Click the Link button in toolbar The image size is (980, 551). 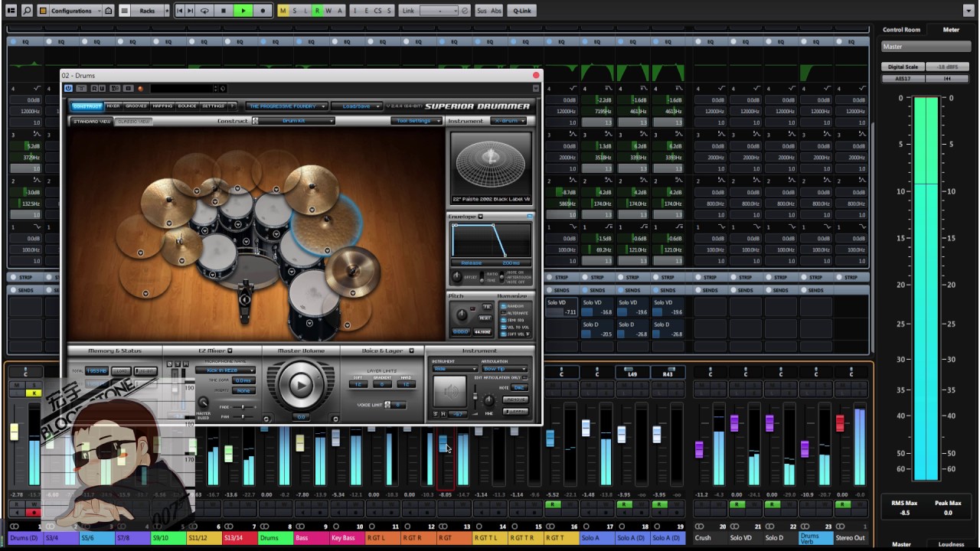408,11
